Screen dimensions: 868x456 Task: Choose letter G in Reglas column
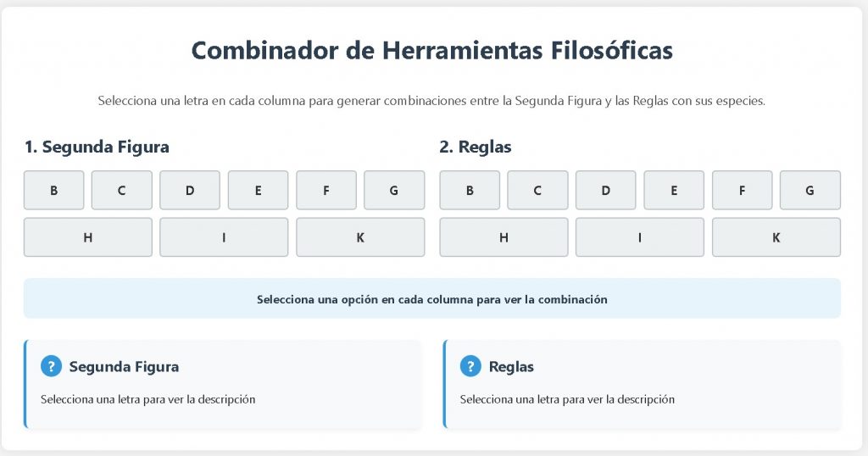pyautogui.click(x=810, y=190)
